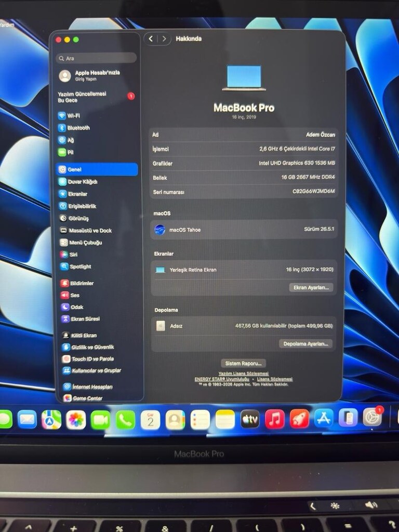
Task: Open Bluetooth settings in sidebar
Action: click(x=74, y=128)
